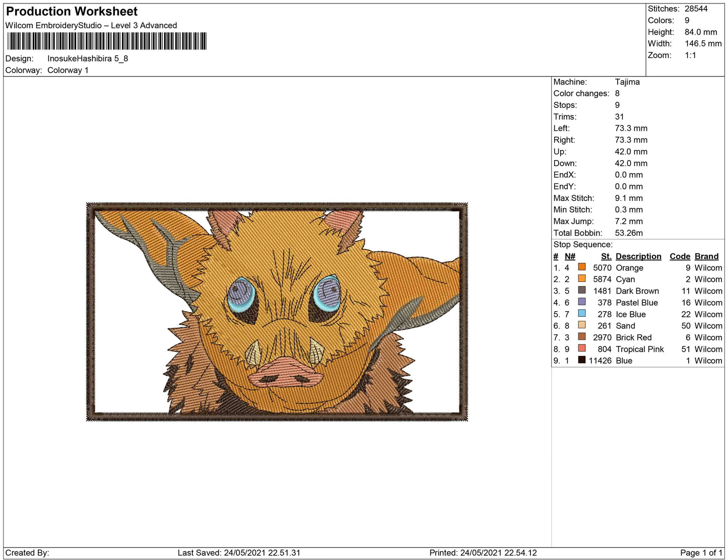Screen dimensions: 728x560
Task: Click the 'Sand' description text
Action: tap(625, 325)
